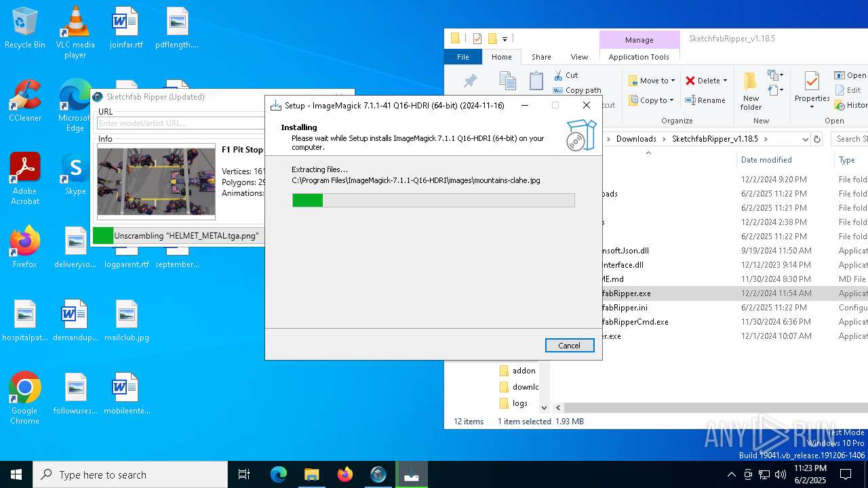Viewport: 868px width, 488px height.
Task: Switch to SketchfabRipper taskbar button
Action: [x=378, y=474]
